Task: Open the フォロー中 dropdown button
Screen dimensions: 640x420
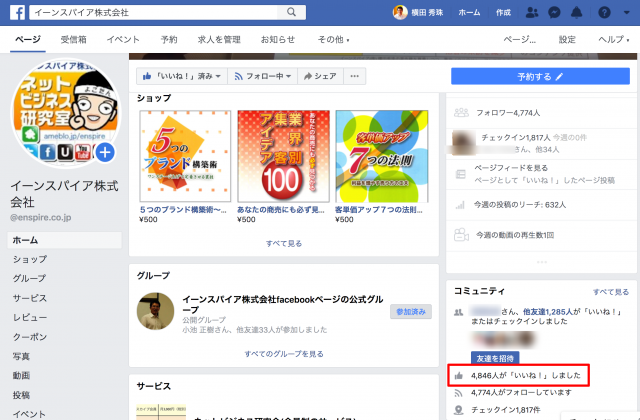Action: pyautogui.click(x=262, y=76)
